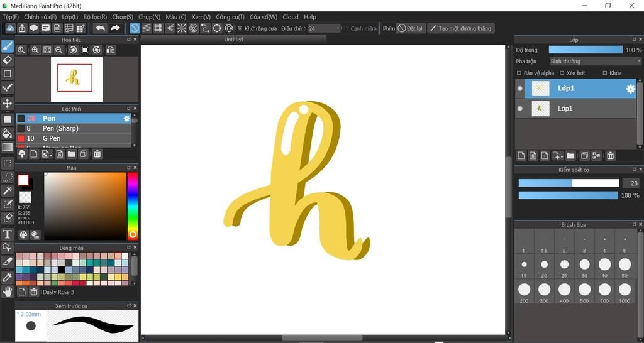The width and height of the screenshot is (644, 343).
Task: Open settings gear on selected Lớp1 layer
Action: tap(630, 89)
